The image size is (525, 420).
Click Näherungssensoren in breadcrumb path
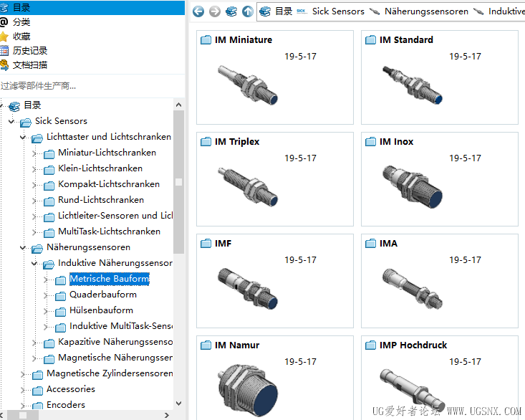point(426,11)
